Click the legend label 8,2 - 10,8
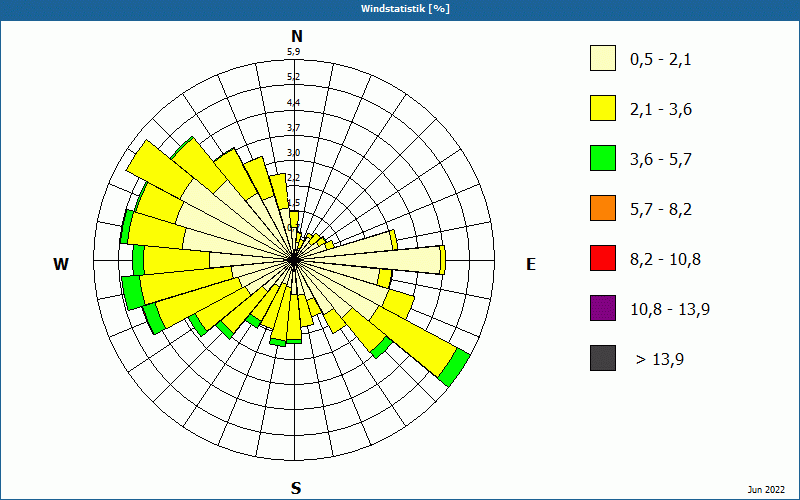The image size is (800, 500). click(x=665, y=260)
